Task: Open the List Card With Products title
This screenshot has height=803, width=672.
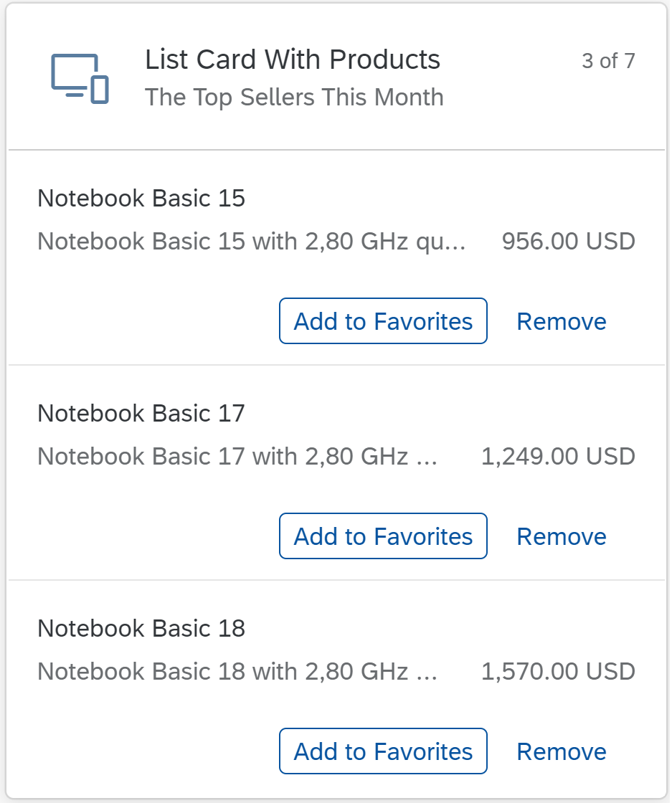Action: 293,60
